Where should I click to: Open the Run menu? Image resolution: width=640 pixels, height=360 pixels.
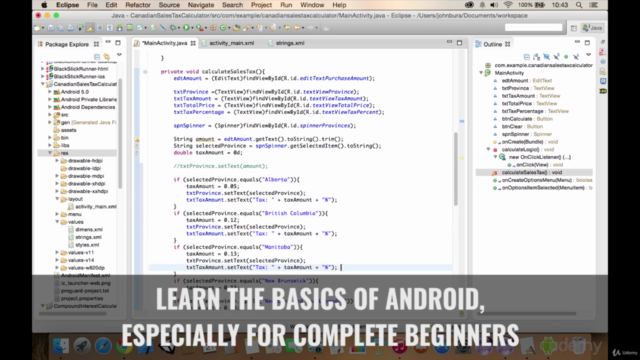click(x=286, y=5)
